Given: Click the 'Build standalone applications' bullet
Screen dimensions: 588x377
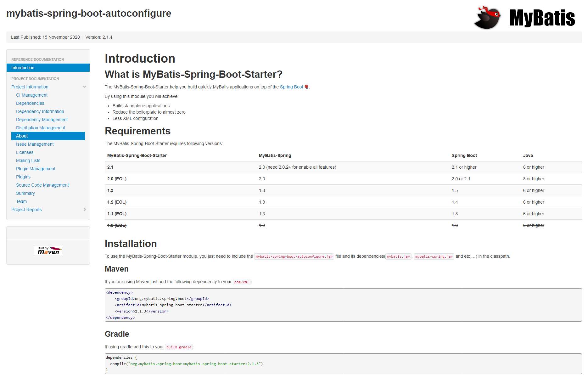Looking at the screenshot, I should click(141, 106).
